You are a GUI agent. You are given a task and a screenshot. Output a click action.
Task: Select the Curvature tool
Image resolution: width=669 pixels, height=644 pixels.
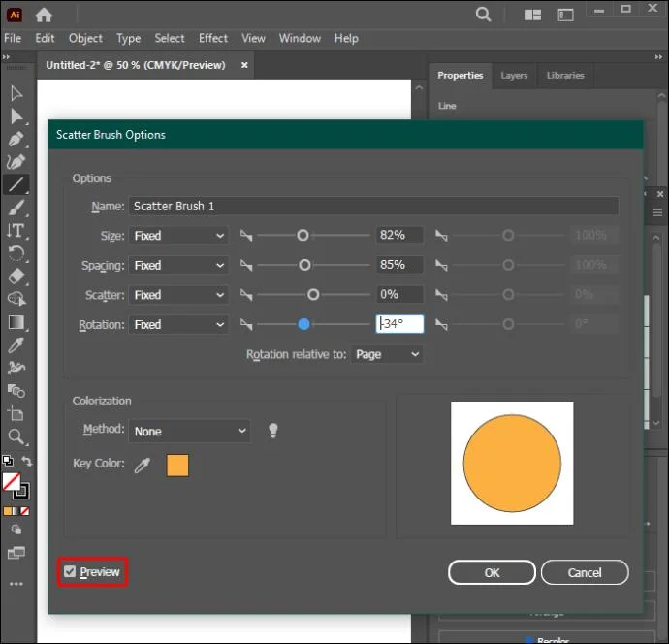click(16, 162)
